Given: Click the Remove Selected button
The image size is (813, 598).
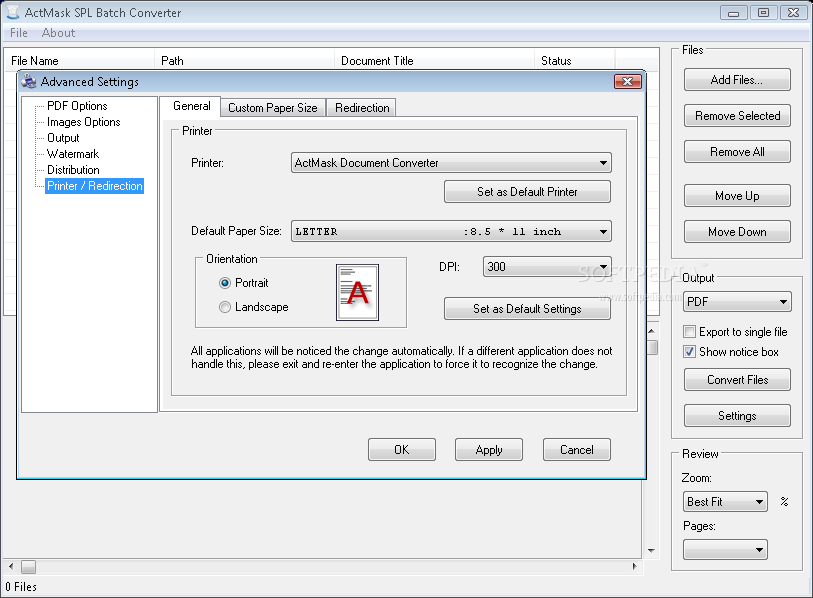Looking at the screenshot, I should coord(737,116).
